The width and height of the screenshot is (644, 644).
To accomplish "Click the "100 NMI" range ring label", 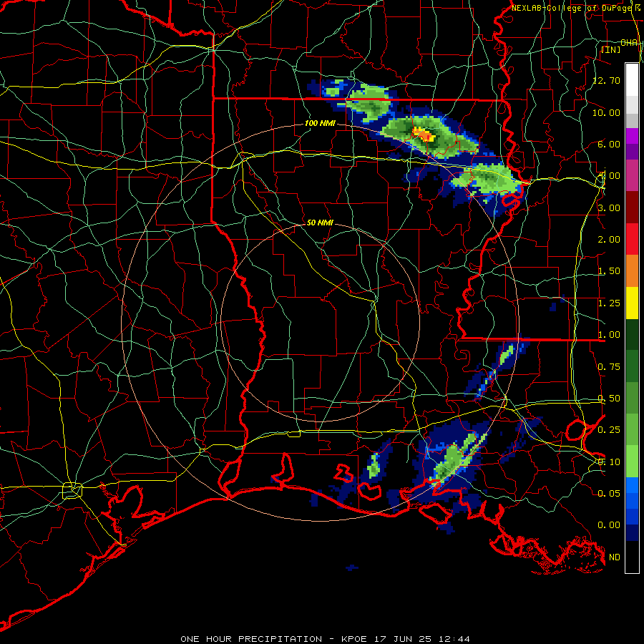I will coord(320,123).
